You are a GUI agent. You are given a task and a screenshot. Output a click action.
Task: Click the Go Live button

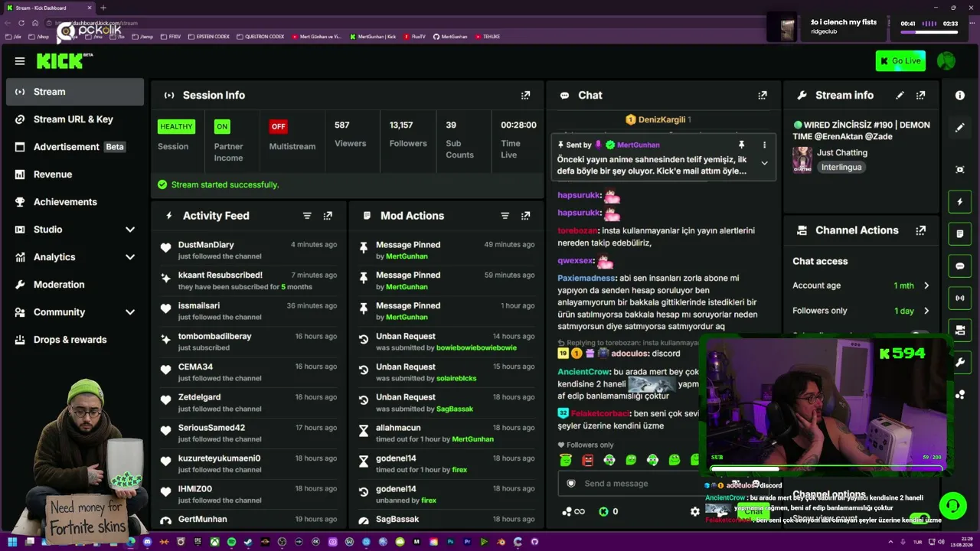(x=900, y=61)
